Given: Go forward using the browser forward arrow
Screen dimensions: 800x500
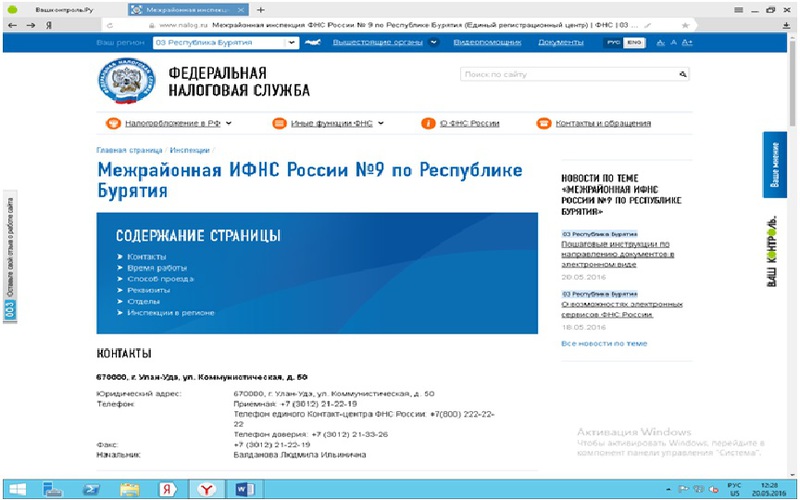Looking at the screenshot, I should tap(31, 26).
